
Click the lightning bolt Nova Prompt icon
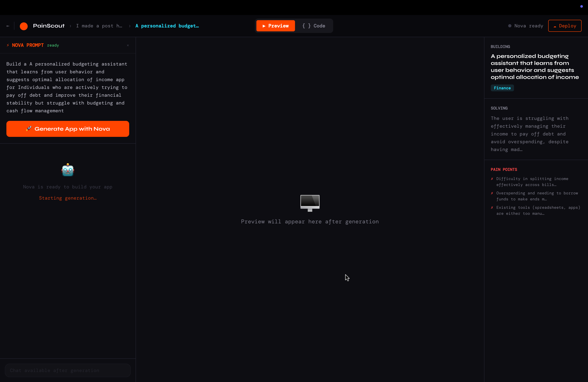pyautogui.click(x=8, y=45)
